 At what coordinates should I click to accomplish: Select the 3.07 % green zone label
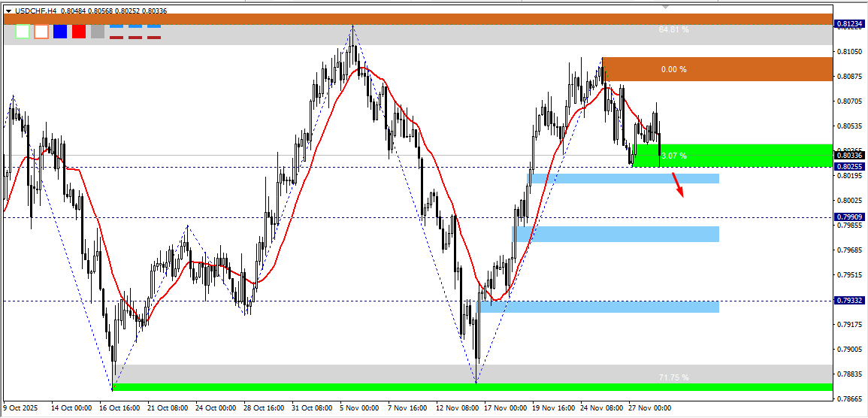[673, 156]
